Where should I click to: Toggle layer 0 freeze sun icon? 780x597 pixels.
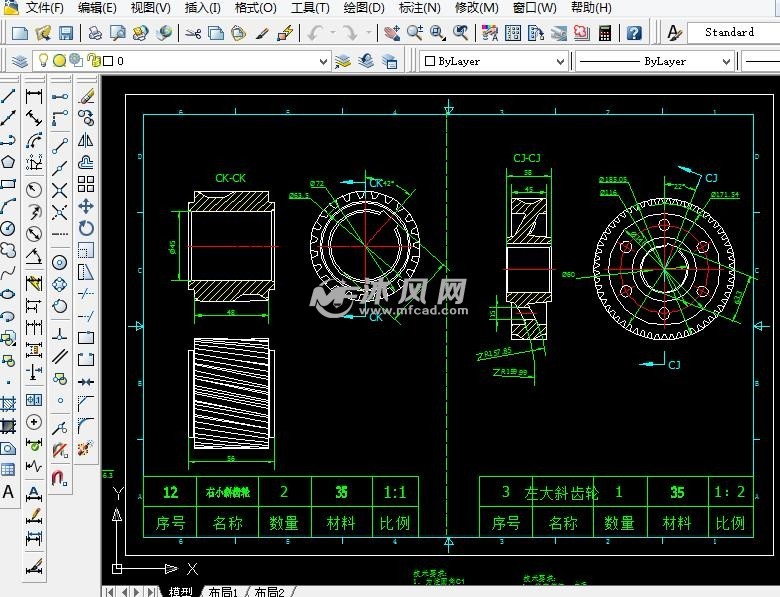[x=59, y=61]
